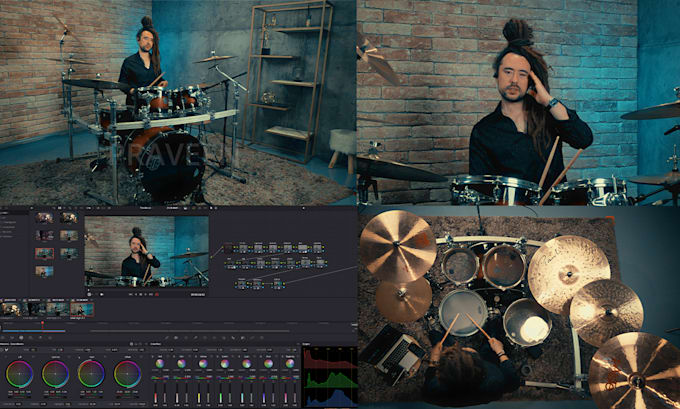Select the red-highlighted clip thumbnail in timeline

[82, 309]
